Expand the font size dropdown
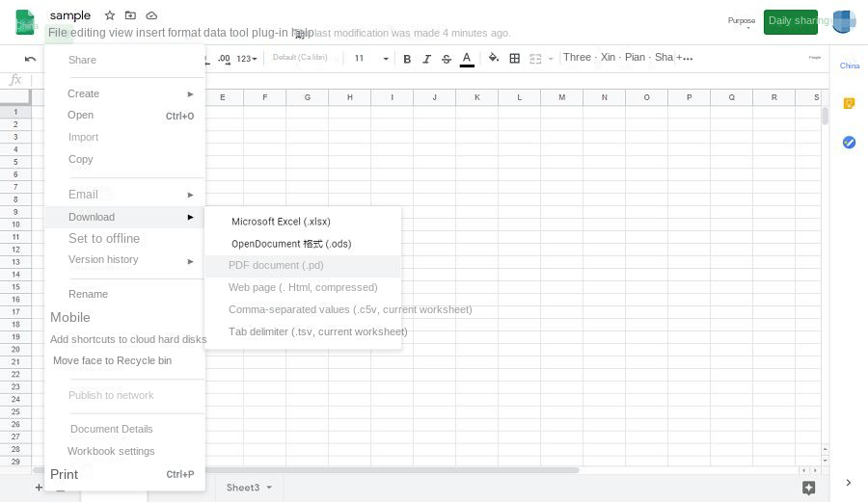Screen dimensions: 868x502 [x=386, y=59]
